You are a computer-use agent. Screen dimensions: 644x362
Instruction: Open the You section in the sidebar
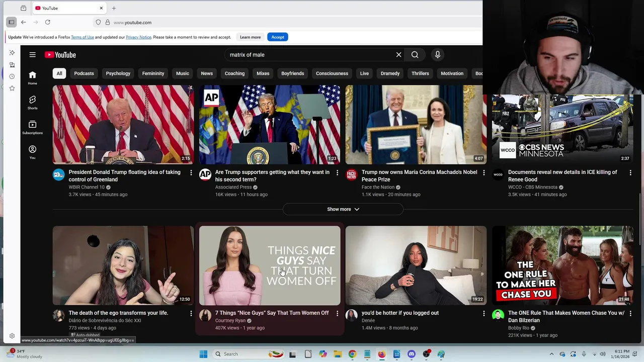pyautogui.click(x=32, y=152)
